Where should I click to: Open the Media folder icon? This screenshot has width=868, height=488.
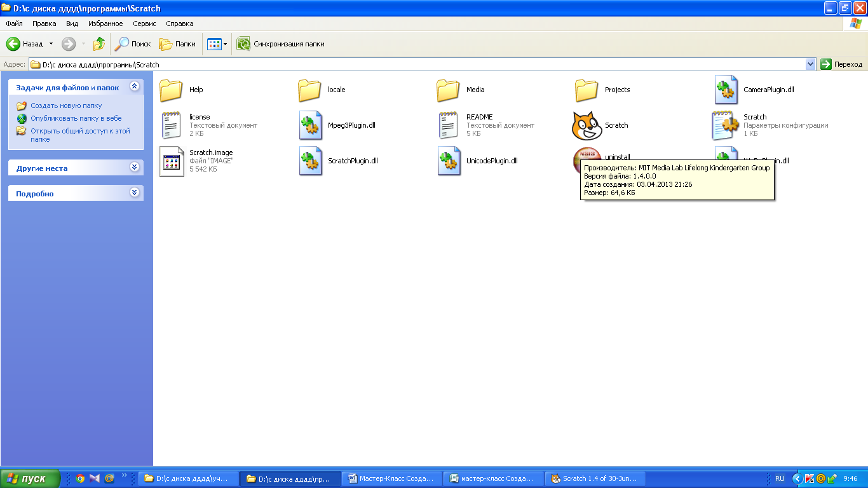coord(449,90)
